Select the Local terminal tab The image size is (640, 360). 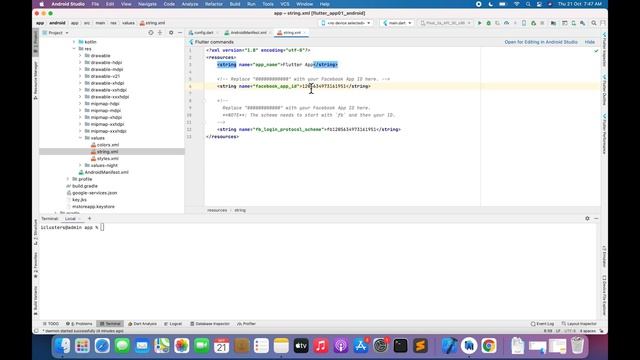point(70,219)
